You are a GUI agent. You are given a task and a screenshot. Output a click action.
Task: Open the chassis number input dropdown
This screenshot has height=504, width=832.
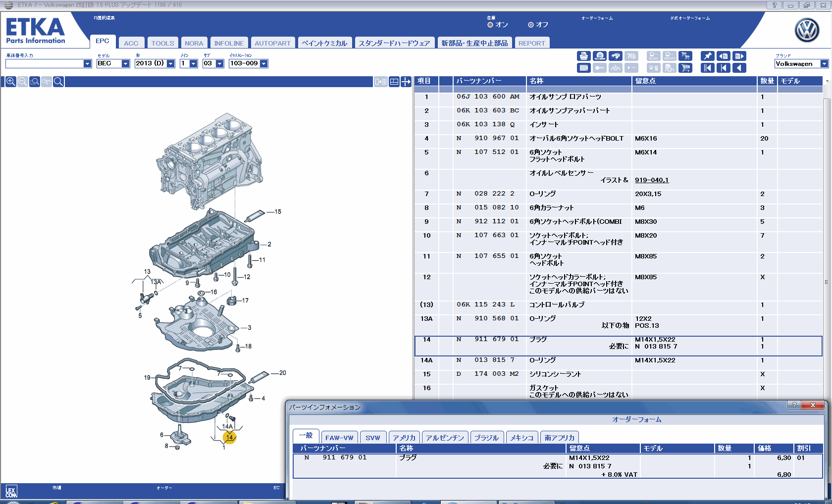[88, 64]
